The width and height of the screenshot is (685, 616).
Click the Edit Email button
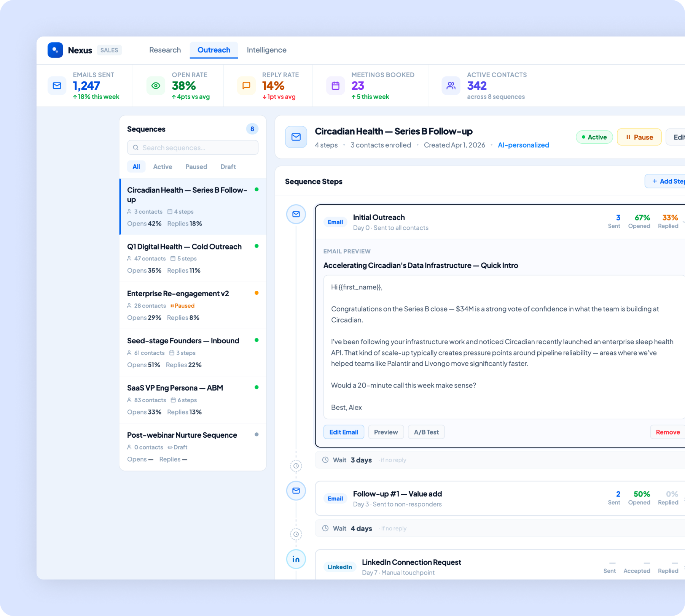click(x=343, y=432)
